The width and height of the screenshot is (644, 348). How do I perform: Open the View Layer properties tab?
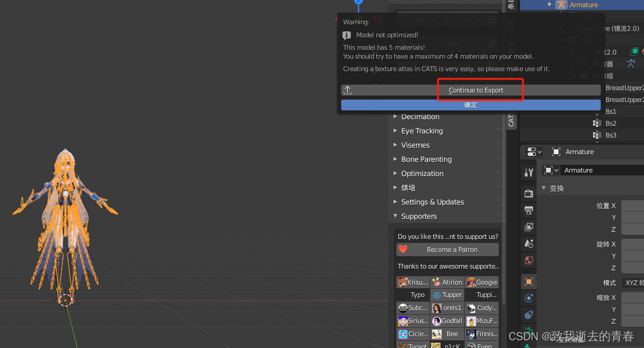coord(529,227)
